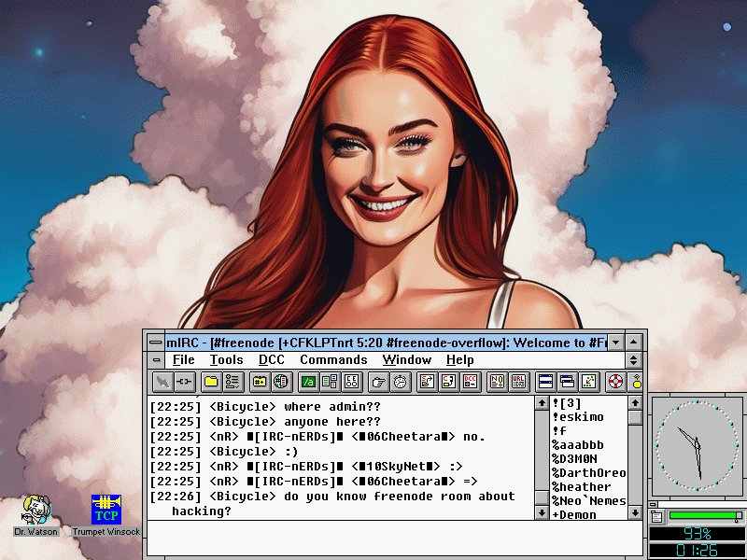The width and height of the screenshot is (747, 560).
Task: Open the timer clock toolbar icon
Action: tap(400, 381)
